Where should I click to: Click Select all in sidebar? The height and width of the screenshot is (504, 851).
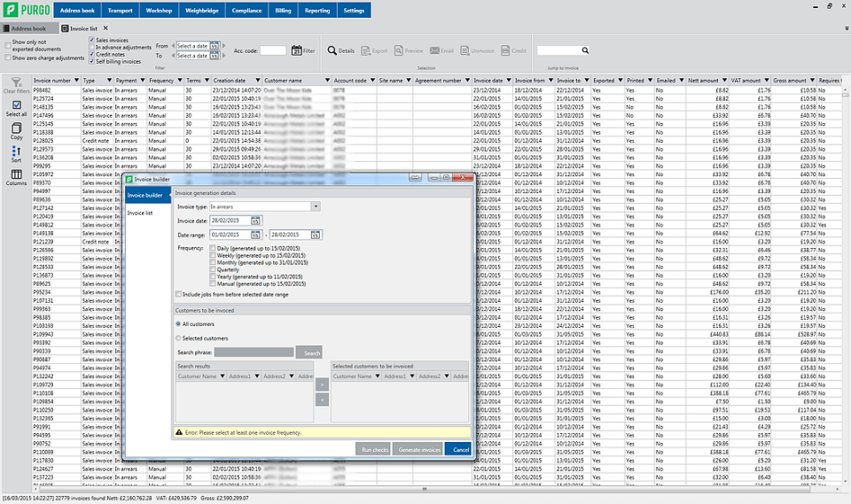pyautogui.click(x=16, y=108)
